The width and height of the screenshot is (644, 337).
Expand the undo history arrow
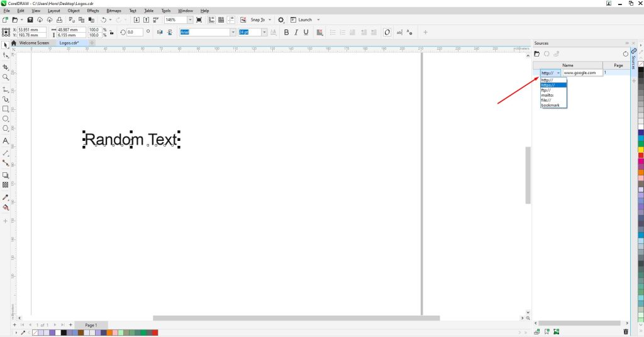point(110,19)
